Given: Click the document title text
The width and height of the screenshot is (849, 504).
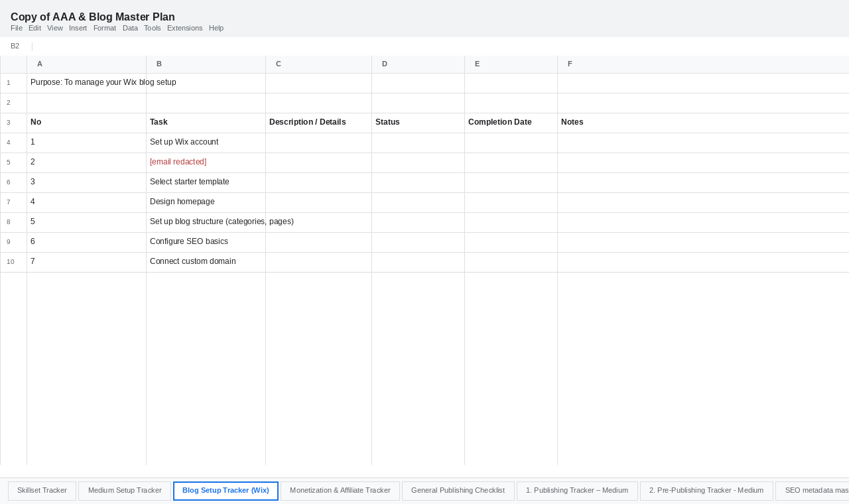Looking at the screenshot, I should (93, 17).
